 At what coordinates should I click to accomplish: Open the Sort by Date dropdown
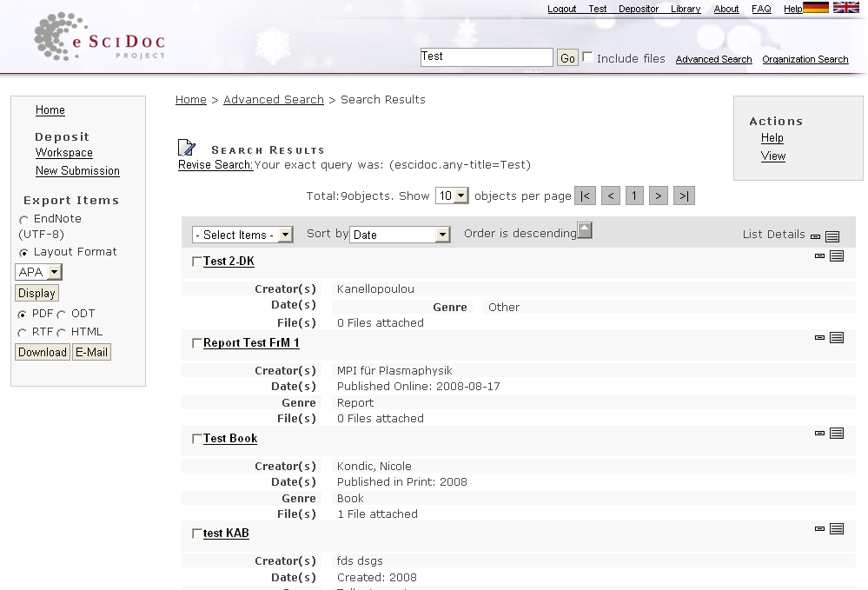pos(400,235)
